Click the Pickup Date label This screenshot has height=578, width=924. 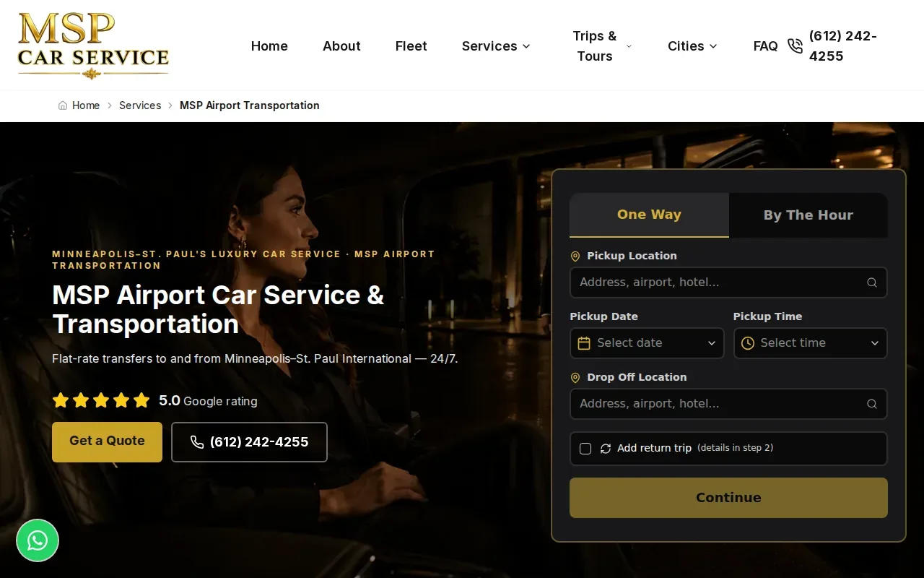pyautogui.click(x=603, y=316)
